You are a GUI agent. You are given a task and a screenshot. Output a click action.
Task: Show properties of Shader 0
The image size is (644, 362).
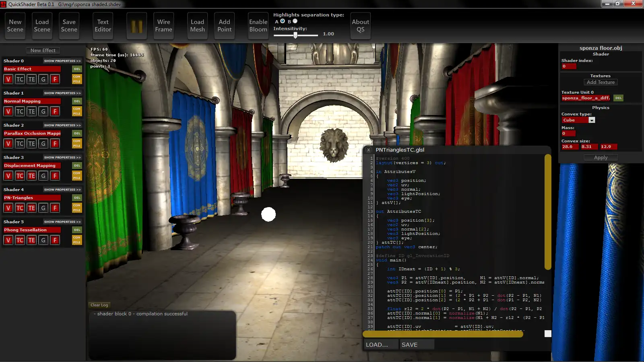coord(62,61)
